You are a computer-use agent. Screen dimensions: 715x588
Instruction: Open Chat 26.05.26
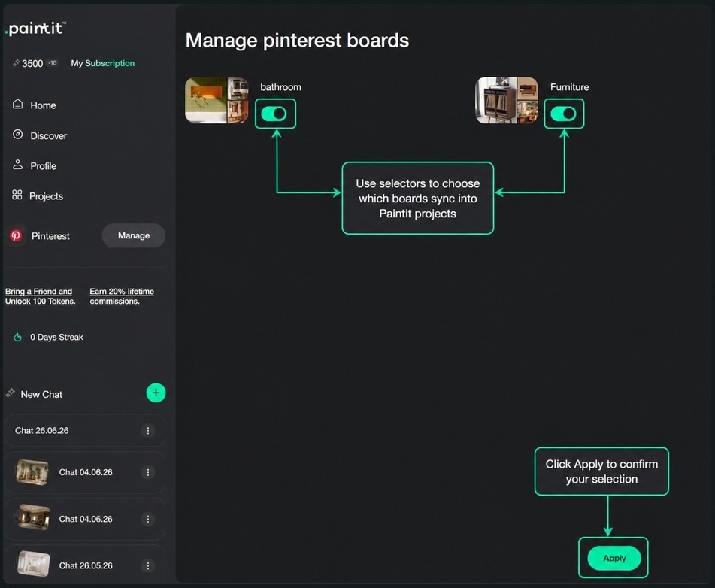[x=85, y=565]
